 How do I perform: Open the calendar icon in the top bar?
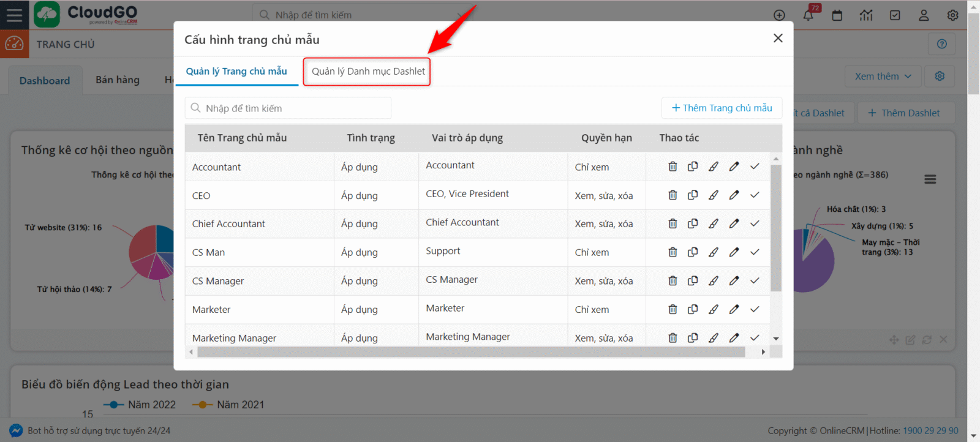pyautogui.click(x=837, y=15)
